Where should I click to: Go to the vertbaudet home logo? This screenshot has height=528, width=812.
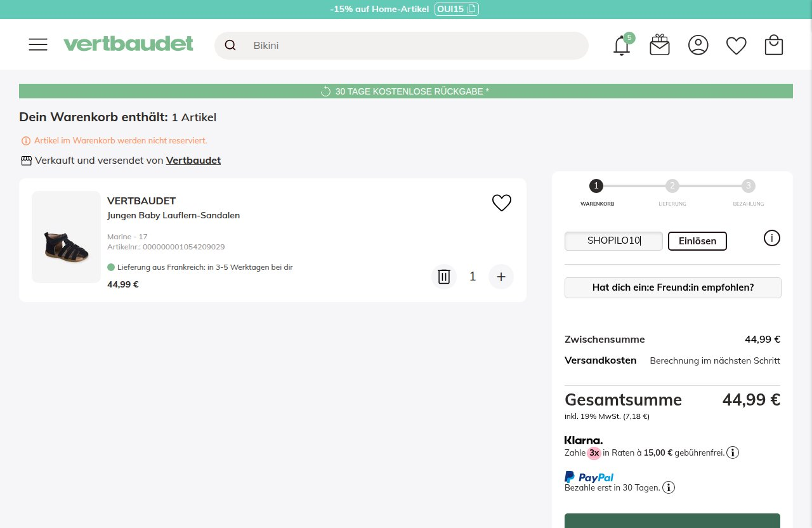[x=128, y=44]
